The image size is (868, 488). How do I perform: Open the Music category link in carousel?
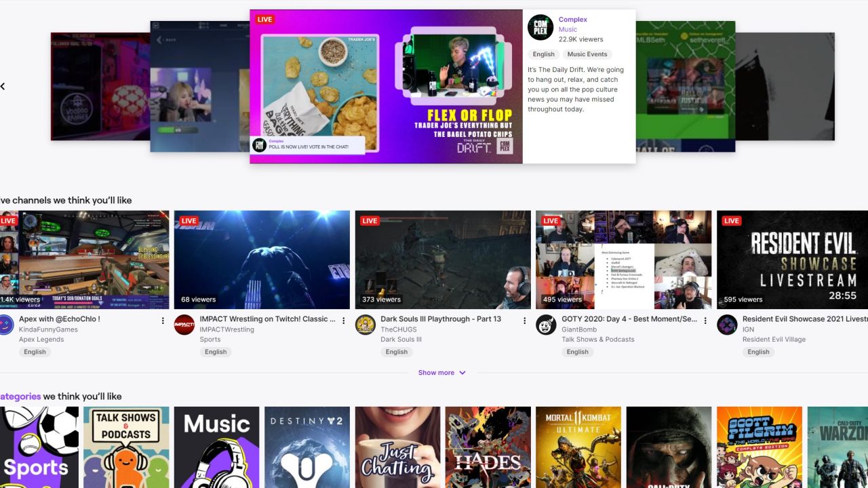coord(568,29)
